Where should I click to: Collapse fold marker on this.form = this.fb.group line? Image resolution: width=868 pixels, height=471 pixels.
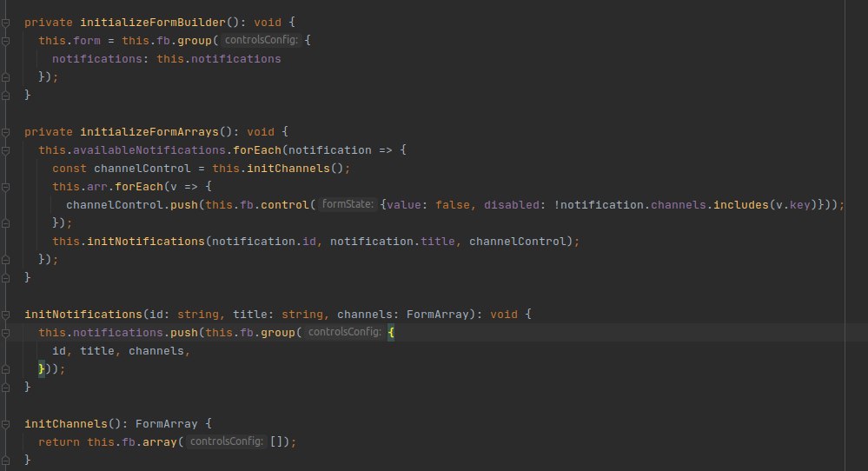coord(5,41)
